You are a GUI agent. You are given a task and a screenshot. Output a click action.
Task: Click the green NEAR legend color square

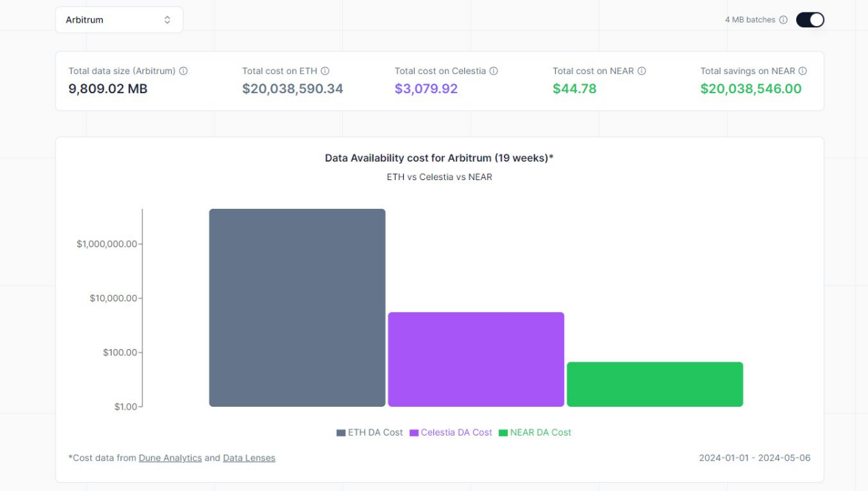point(503,433)
